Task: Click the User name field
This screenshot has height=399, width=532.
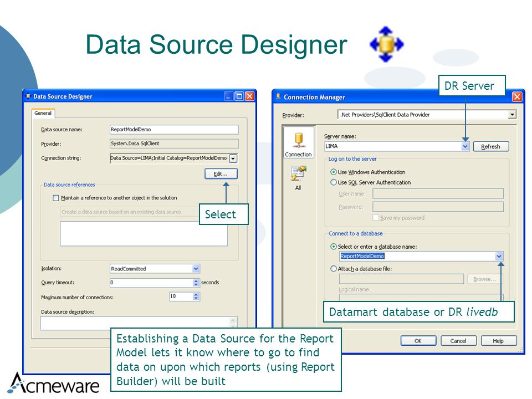Action: coord(438,194)
